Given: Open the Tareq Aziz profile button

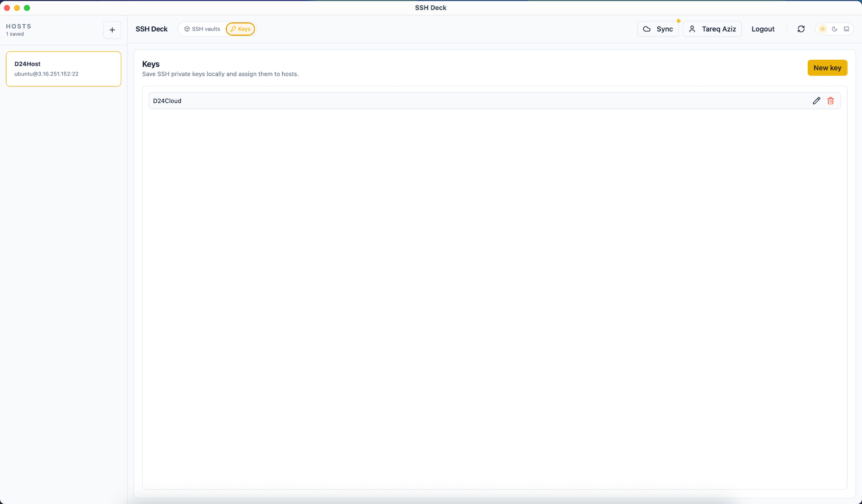Looking at the screenshot, I should pos(712,29).
